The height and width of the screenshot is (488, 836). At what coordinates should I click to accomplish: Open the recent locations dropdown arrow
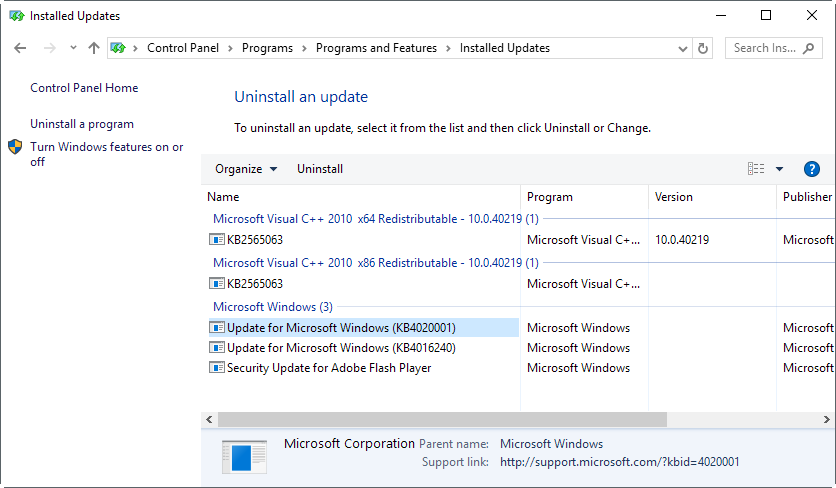(73, 48)
